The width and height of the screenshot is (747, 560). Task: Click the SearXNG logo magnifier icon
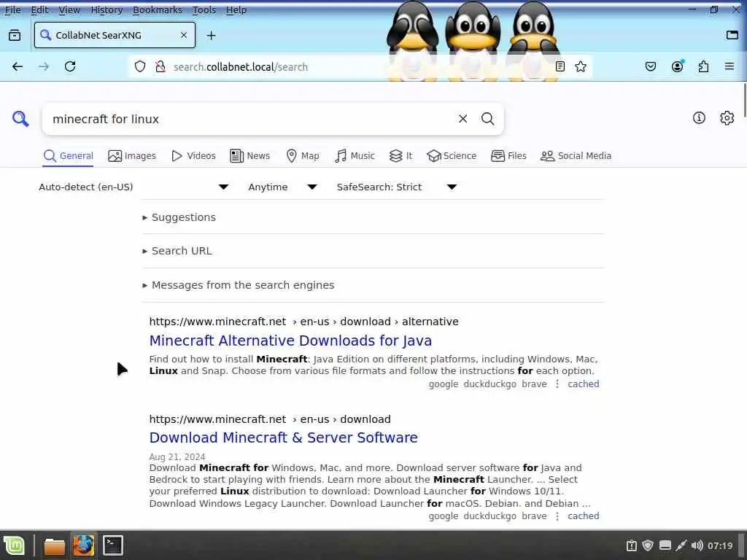20,119
